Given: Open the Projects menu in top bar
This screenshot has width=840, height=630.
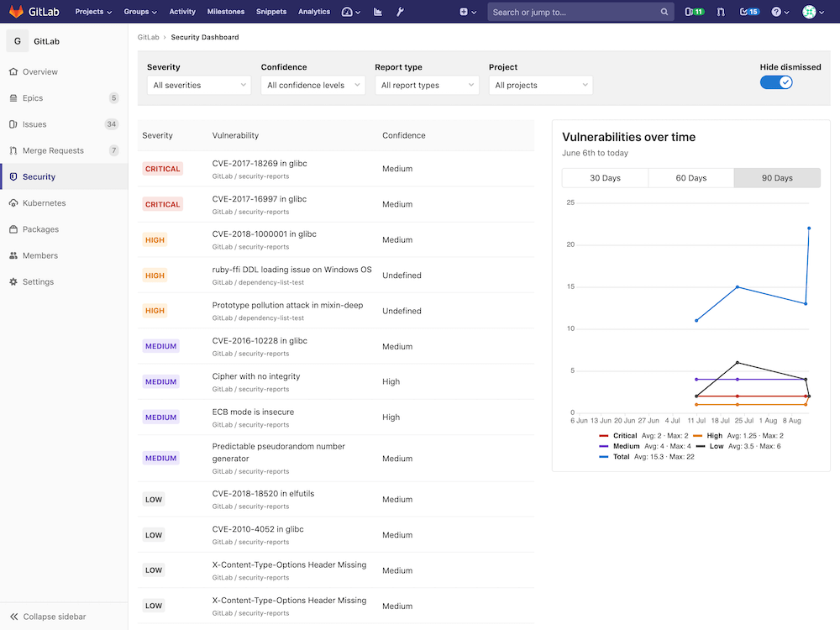Looking at the screenshot, I should pos(93,12).
